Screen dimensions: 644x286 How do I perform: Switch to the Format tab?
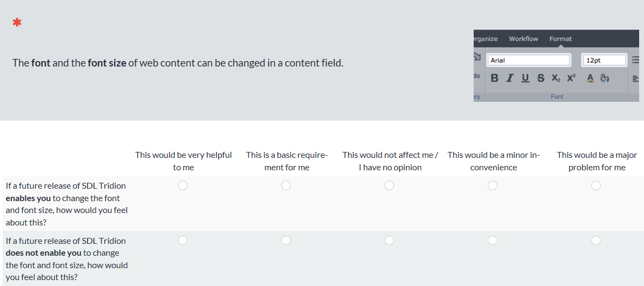[x=561, y=38]
